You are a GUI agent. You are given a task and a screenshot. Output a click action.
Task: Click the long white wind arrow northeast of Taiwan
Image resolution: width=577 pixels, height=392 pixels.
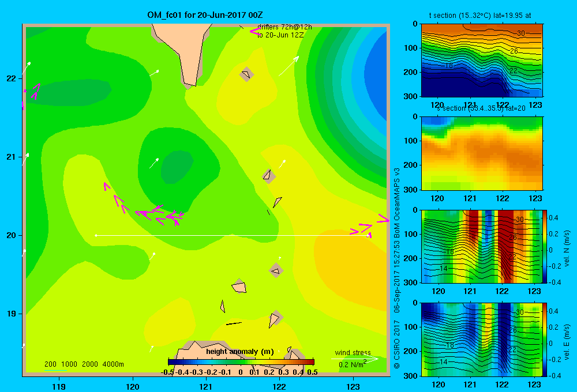289,66
